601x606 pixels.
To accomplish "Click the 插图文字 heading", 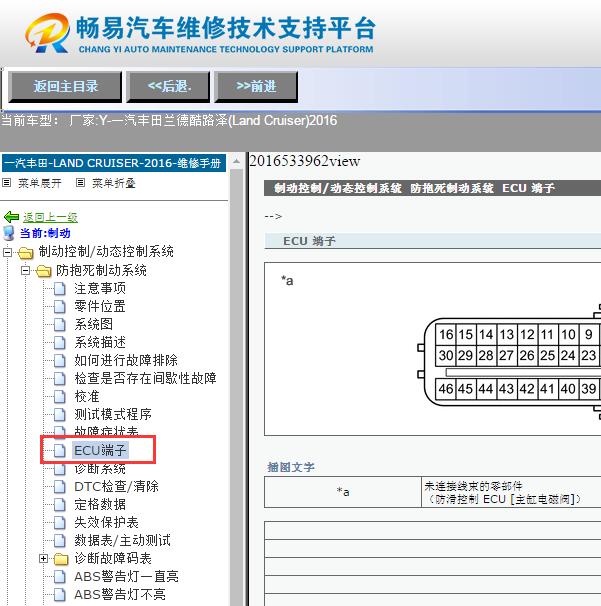I will (291, 467).
